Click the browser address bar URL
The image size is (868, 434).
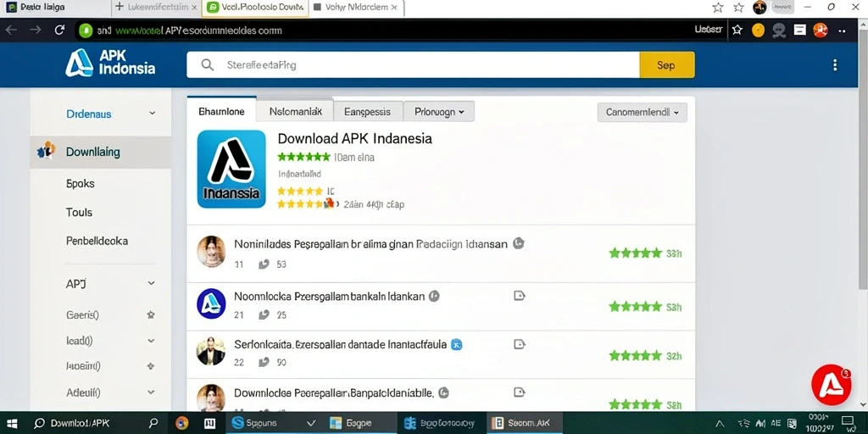pyautogui.click(x=189, y=31)
